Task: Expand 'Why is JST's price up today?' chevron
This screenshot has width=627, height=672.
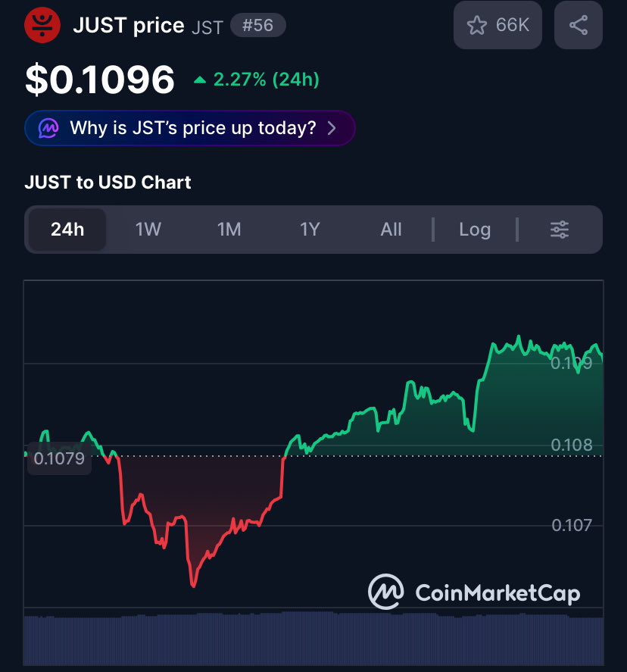Action: pos(332,128)
